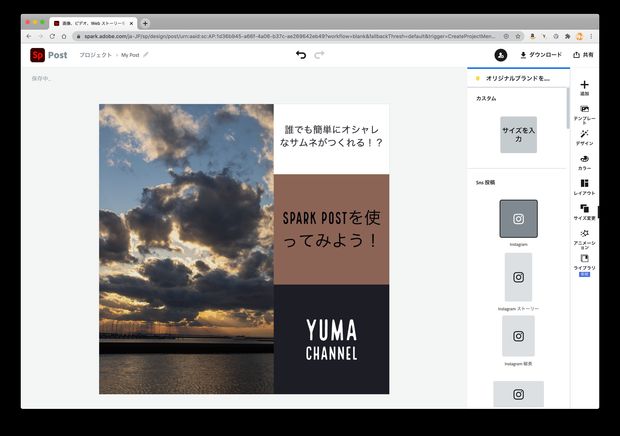Screen dimensions: 620x436
Task: Open the アニメーション animation panel
Action: [584, 239]
